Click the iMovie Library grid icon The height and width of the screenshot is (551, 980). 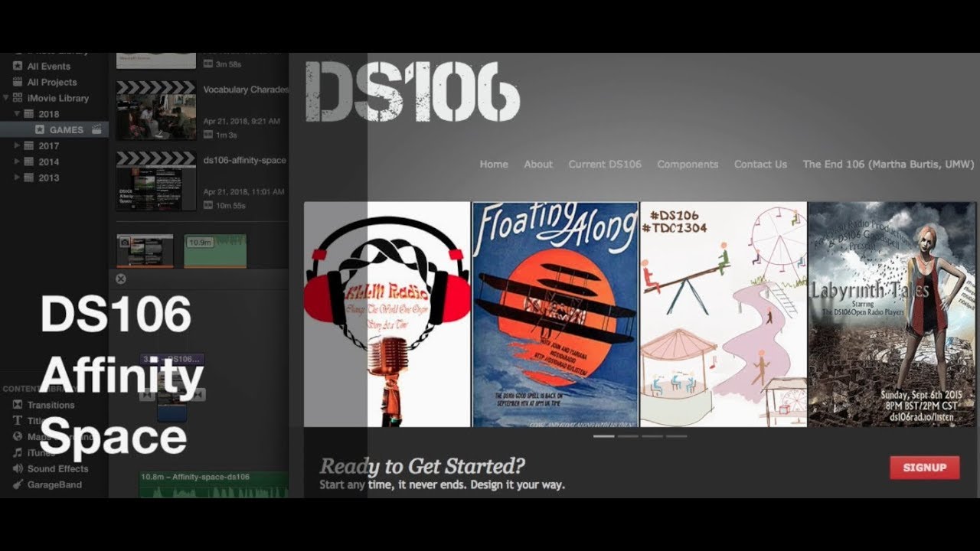(18, 98)
